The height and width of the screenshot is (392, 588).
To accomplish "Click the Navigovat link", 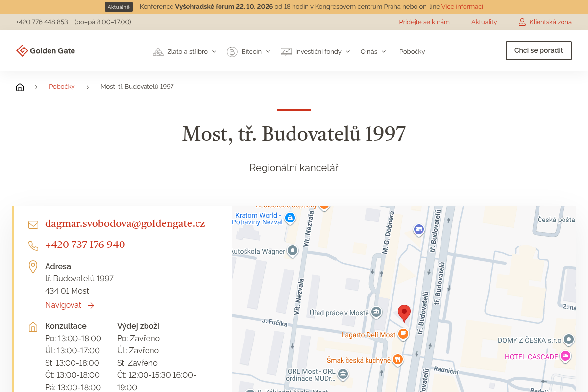I will (70, 305).
